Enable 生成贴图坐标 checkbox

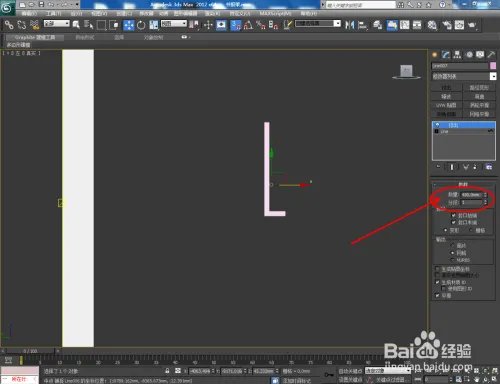pos(437,269)
